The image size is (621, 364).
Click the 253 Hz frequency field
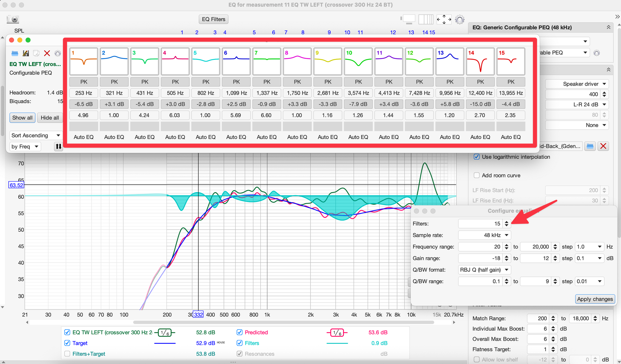click(84, 93)
